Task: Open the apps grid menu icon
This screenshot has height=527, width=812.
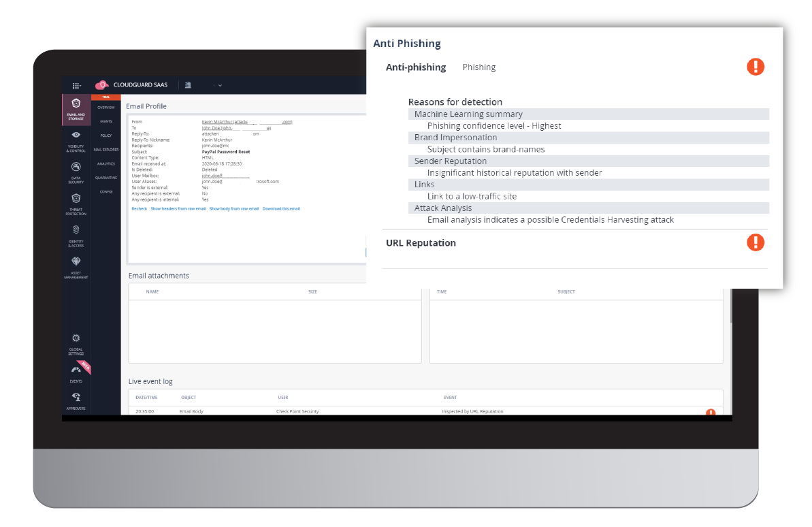Action: pyautogui.click(x=76, y=86)
